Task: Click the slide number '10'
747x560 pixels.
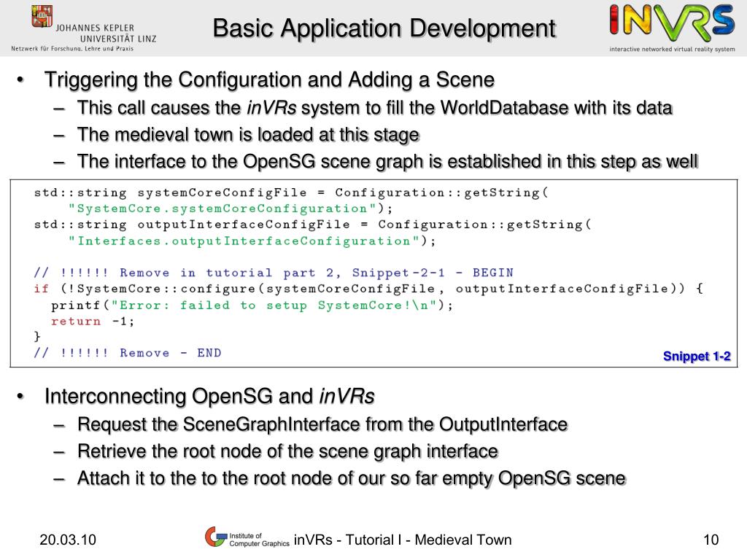Action: tap(711, 540)
